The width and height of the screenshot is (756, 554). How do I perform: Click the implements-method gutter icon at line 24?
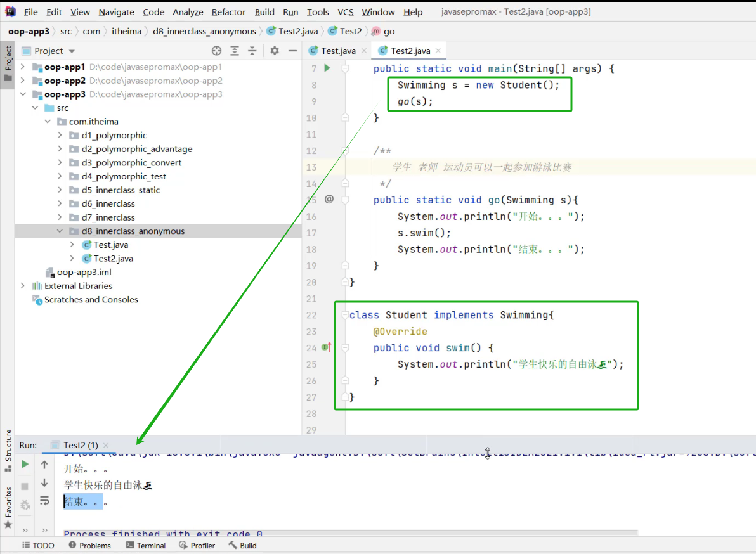click(x=327, y=347)
